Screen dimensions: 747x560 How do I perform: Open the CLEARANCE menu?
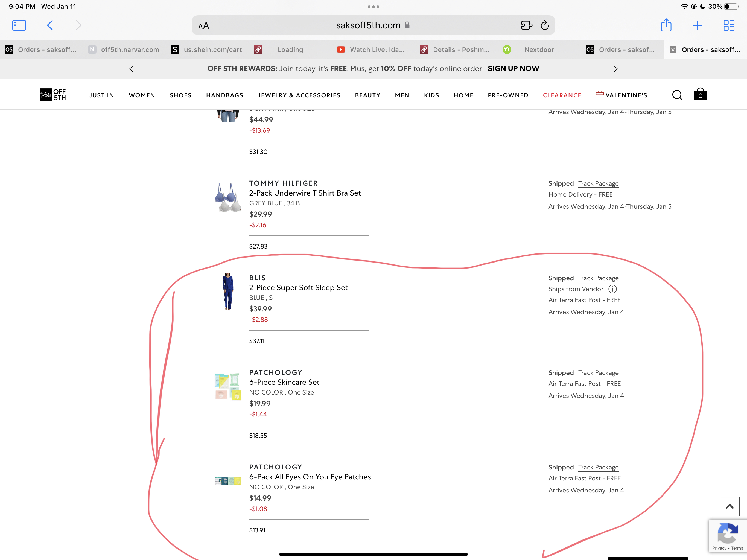pyautogui.click(x=562, y=95)
